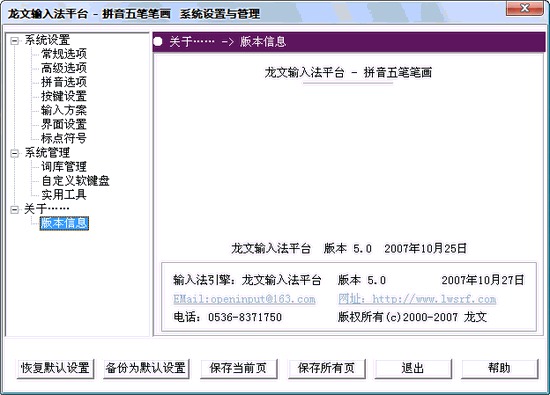Click the 系统管理 group label
Viewport: 550px width, 395px height.
[x=47, y=153]
